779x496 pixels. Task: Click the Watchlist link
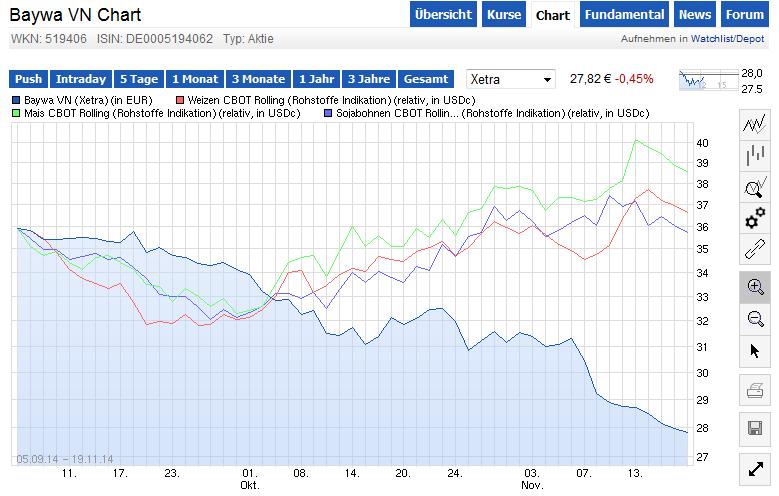point(712,39)
